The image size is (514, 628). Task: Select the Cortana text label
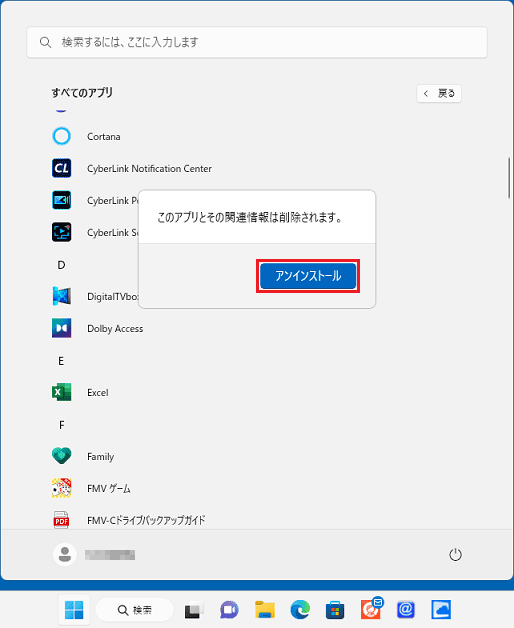pos(104,137)
